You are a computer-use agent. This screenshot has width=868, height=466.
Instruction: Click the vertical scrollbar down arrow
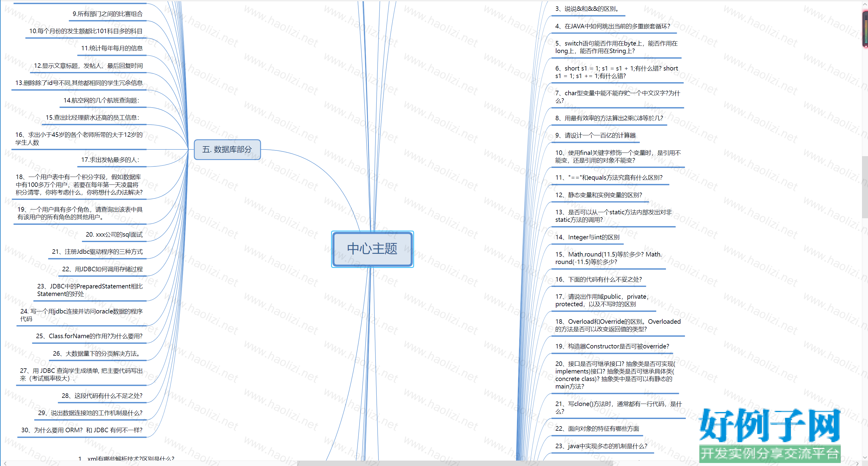pos(865,458)
